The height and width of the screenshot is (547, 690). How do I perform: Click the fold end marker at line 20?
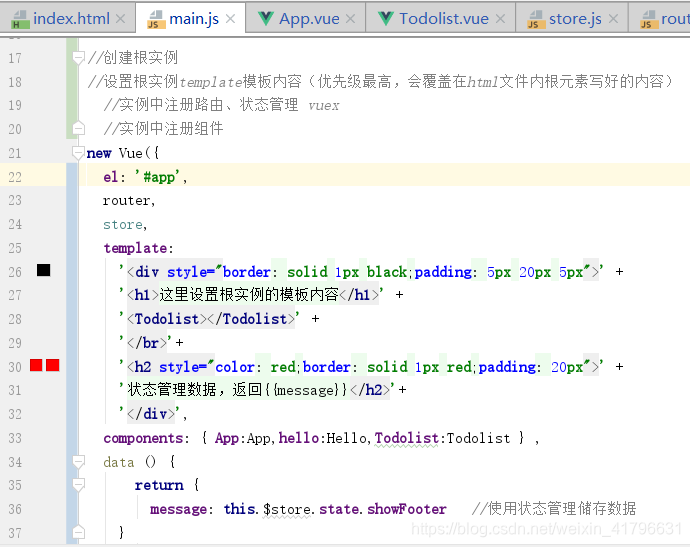pyautogui.click(x=78, y=128)
